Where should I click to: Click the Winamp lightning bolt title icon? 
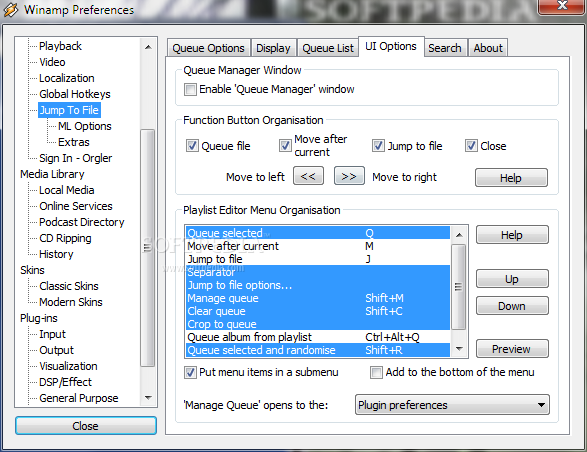[11, 9]
